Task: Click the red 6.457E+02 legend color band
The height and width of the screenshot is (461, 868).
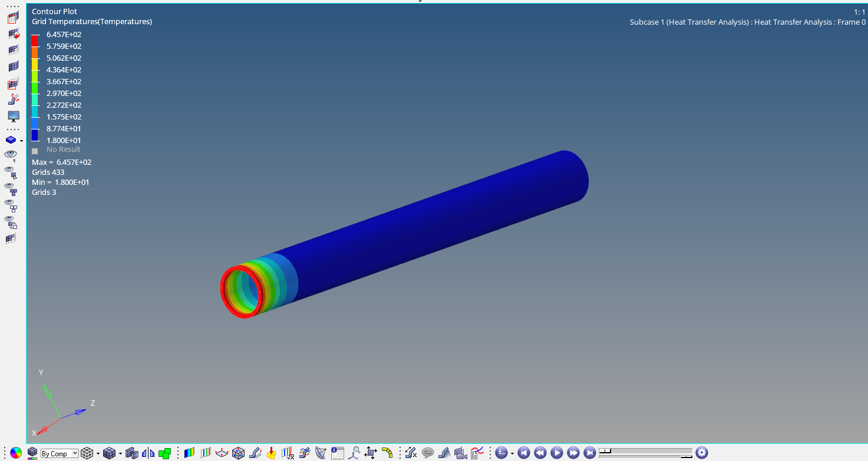Action: pyautogui.click(x=35, y=39)
